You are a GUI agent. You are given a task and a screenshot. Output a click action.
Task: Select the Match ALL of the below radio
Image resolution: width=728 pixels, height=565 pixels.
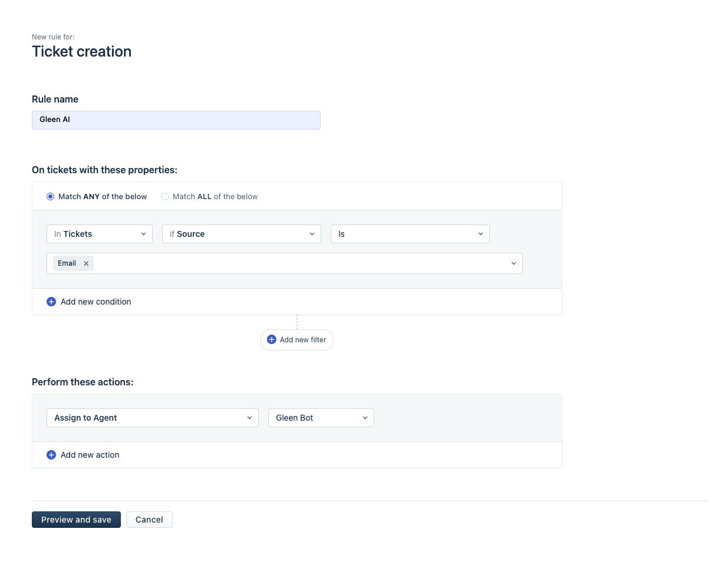(x=165, y=197)
